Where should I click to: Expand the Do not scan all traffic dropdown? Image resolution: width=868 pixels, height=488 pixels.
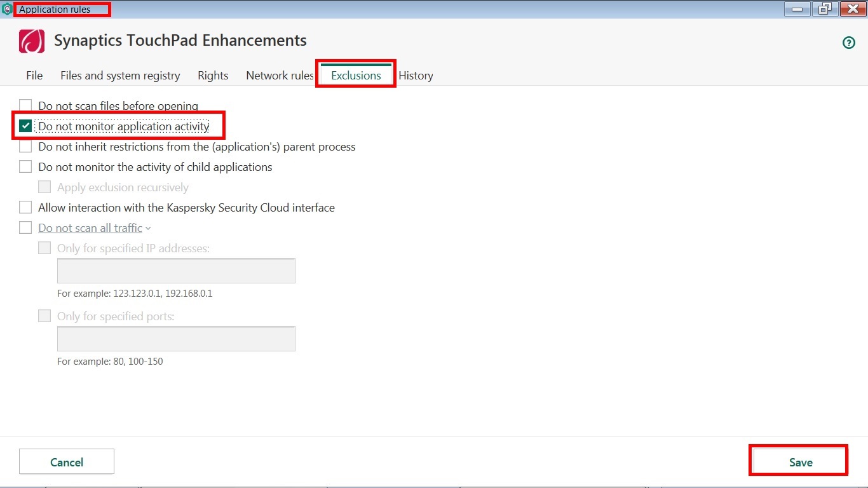click(148, 228)
